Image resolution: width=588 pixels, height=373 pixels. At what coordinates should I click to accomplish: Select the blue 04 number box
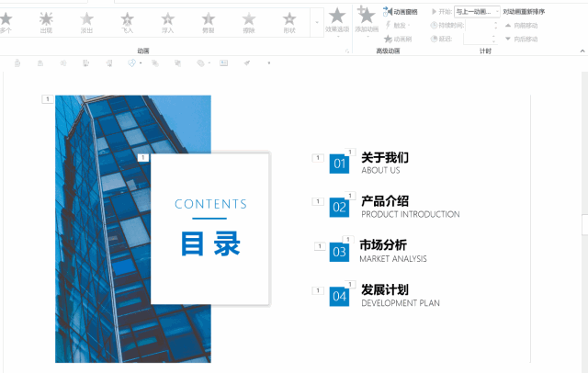(x=339, y=297)
